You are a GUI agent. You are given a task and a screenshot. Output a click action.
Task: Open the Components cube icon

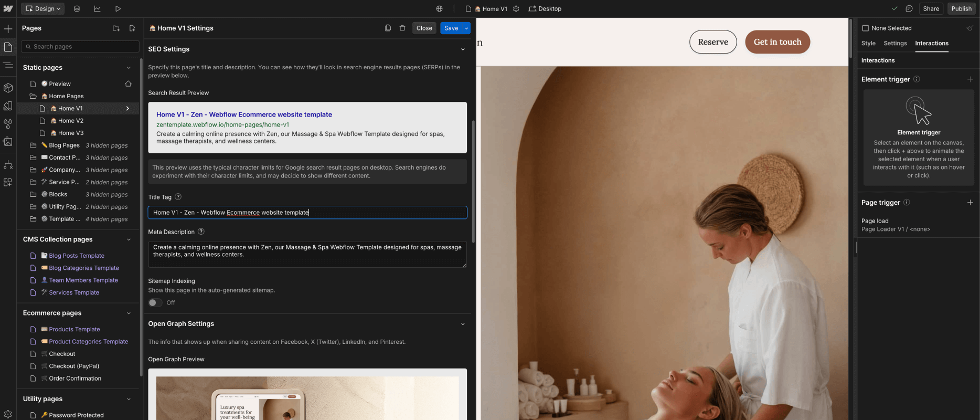click(x=8, y=88)
